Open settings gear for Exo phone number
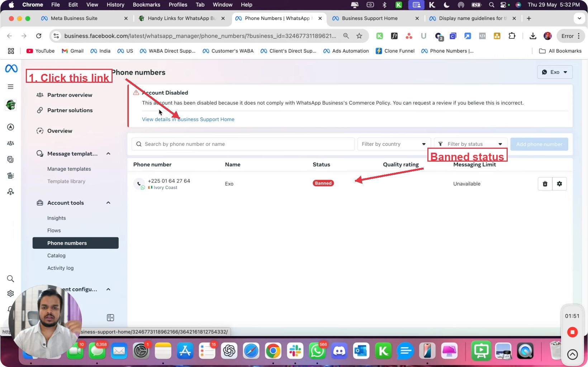Screen dimensions: 588x367 pyautogui.click(x=559, y=184)
